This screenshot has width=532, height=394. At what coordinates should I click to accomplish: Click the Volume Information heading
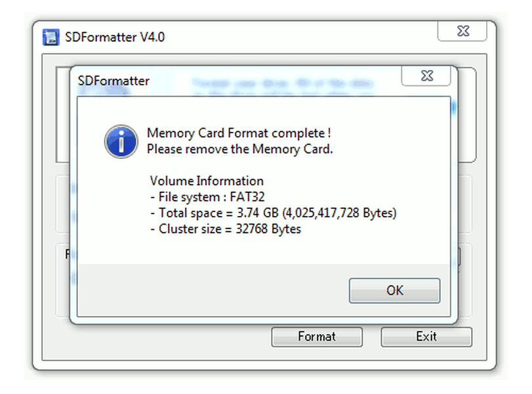pos(207,181)
